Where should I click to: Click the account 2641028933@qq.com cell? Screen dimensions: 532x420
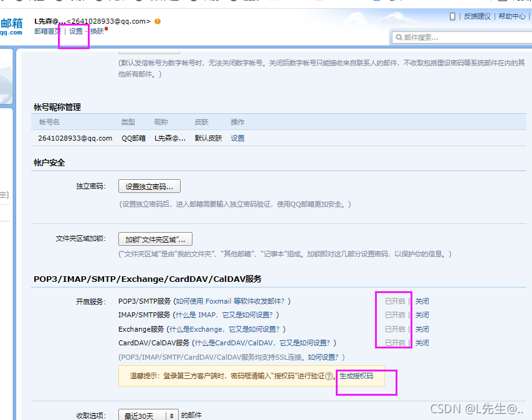[x=75, y=138]
